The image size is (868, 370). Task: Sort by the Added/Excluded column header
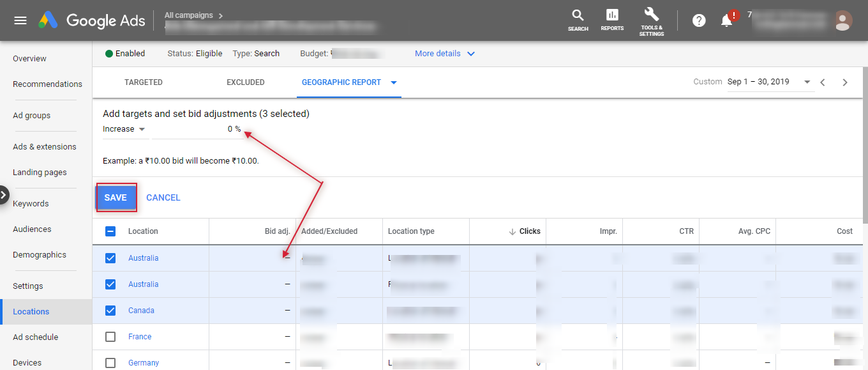click(329, 231)
